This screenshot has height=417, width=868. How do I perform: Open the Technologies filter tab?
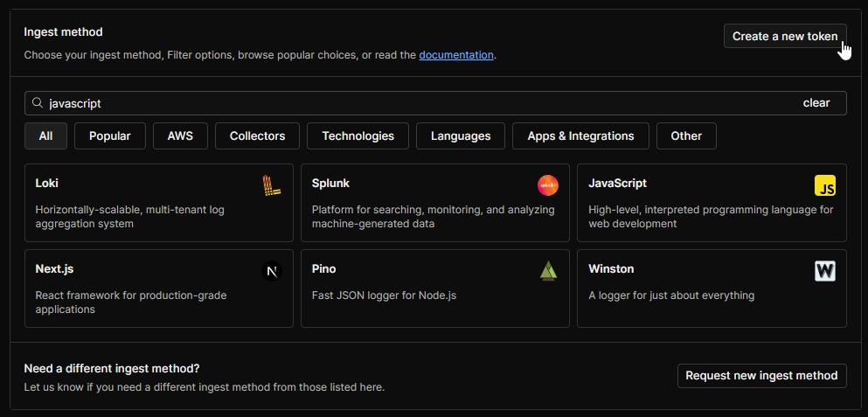(x=358, y=136)
